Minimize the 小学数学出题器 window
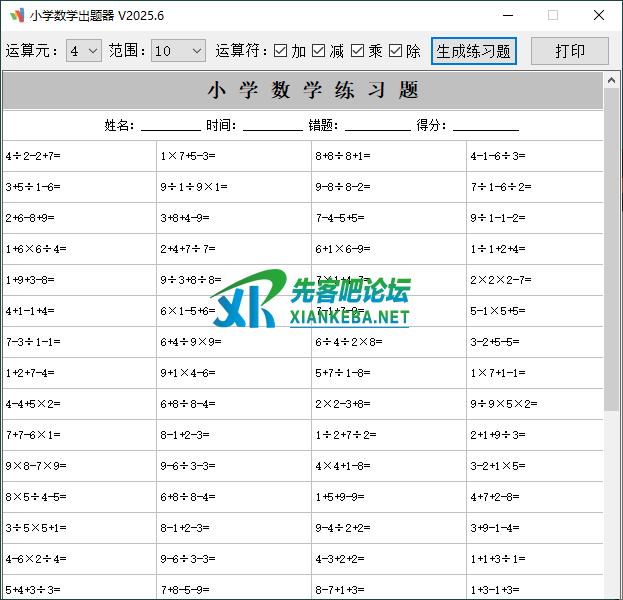Screen dimensions: 623x600 point(508,16)
